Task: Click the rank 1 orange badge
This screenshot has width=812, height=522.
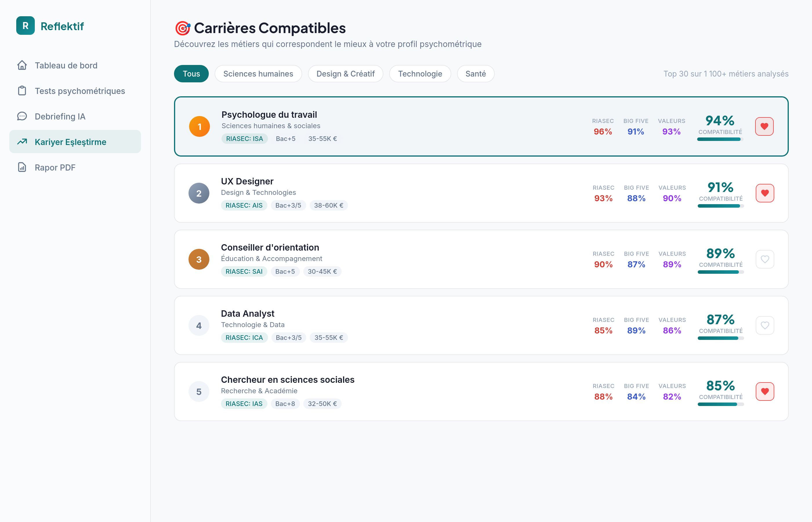Action: pos(199,126)
